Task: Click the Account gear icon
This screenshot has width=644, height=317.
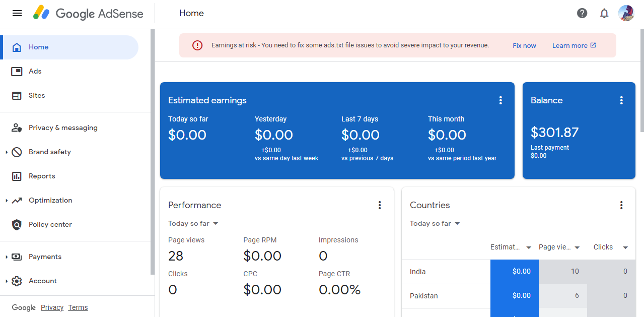Action: click(x=17, y=281)
